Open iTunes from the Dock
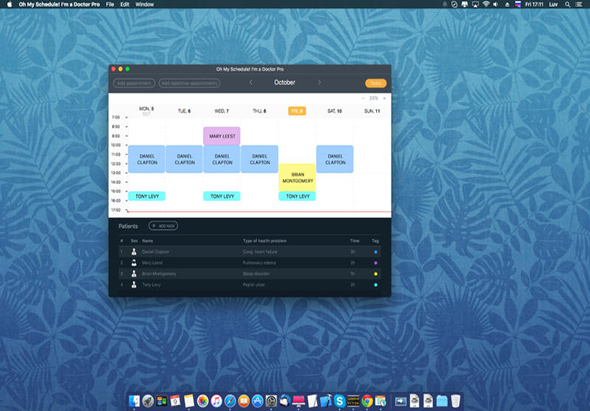Viewport: 590px width, 411px height. tap(216, 401)
